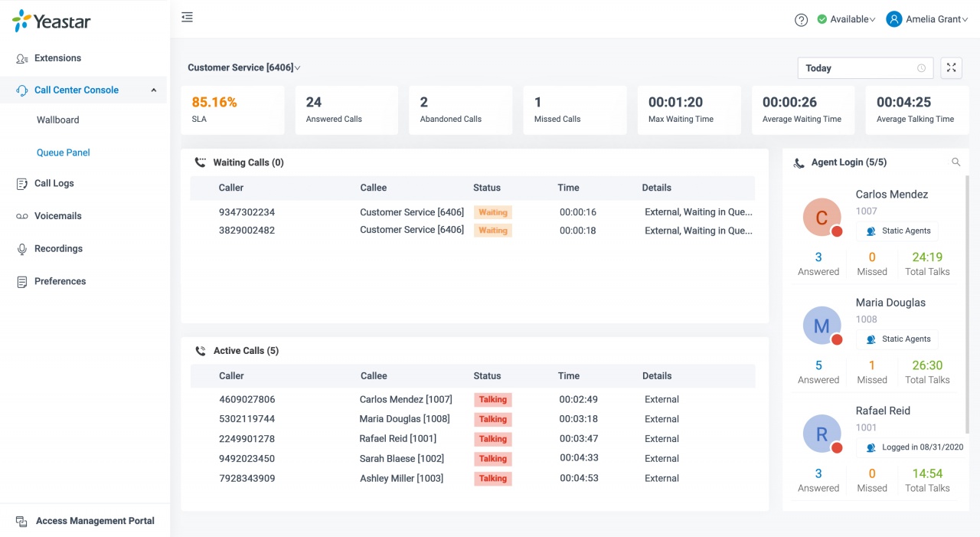This screenshot has width=980, height=537.
Task: Click Carlos Mendez's avatar
Action: 822,218
